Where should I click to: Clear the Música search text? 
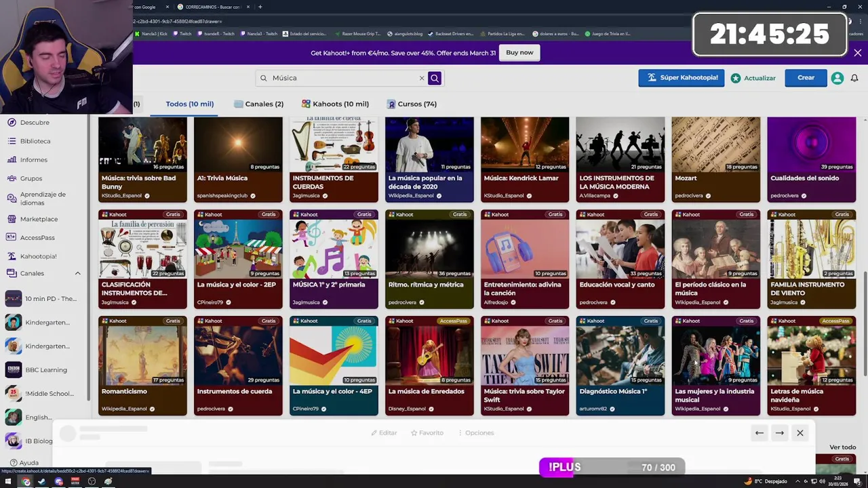tap(421, 78)
